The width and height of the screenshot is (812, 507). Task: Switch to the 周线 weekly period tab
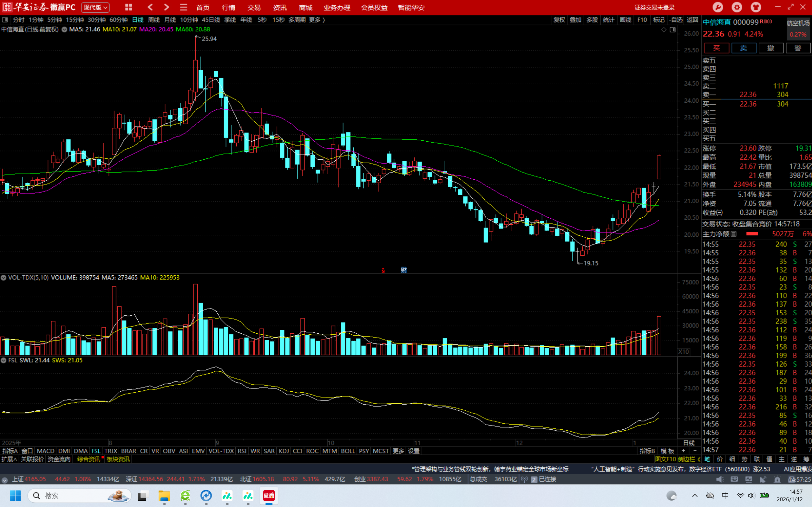click(154, 20)
